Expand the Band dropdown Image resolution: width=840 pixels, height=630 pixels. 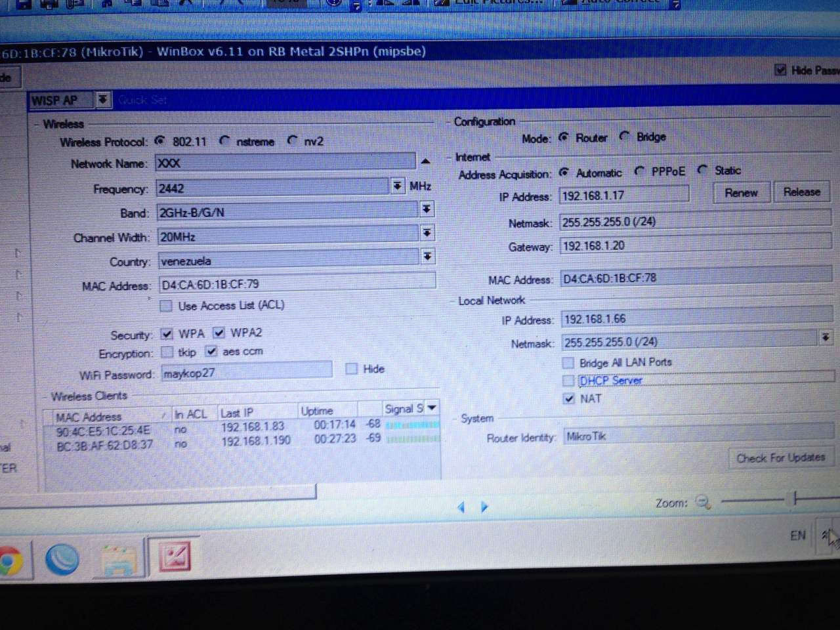pyautogui.click(x=427, y=209)
